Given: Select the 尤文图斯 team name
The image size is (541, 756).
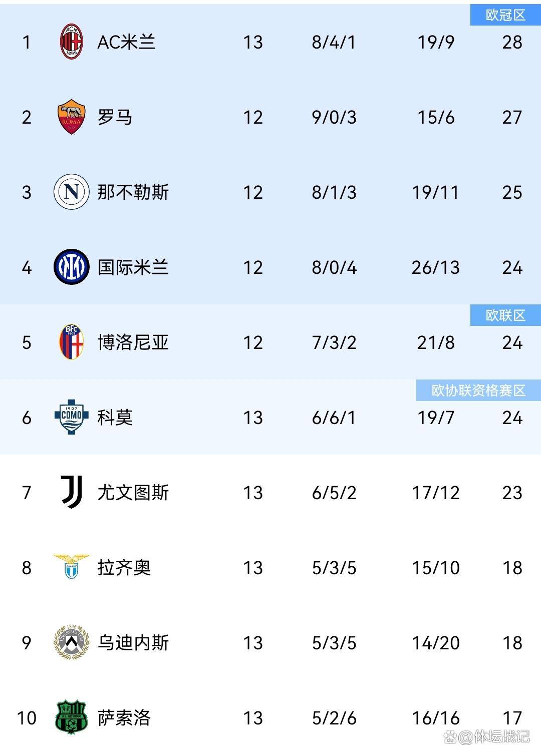Looking at the screenshot, I should pyautogui.click(x=133, y=493).
